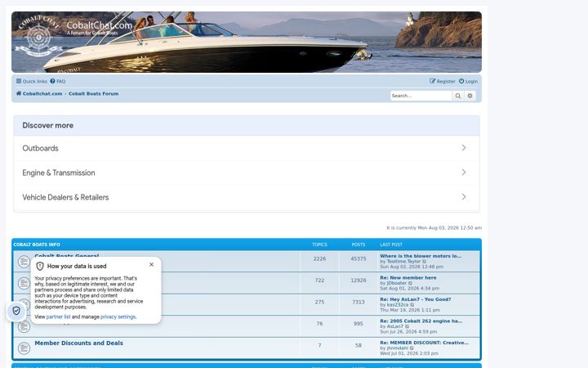Open Engine & Transmission entry
Viewport: 588px width, 368px height.
click(x=247, y=173)
